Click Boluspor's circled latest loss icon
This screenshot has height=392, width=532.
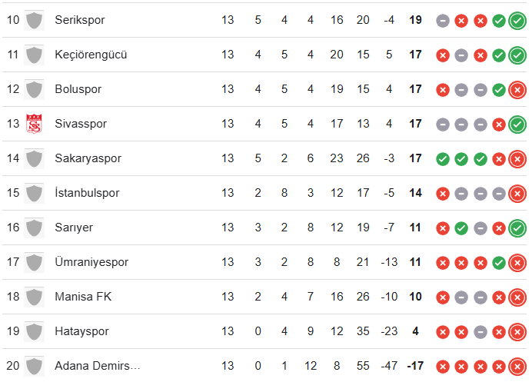pyautogui.click(x=517, y=90)
